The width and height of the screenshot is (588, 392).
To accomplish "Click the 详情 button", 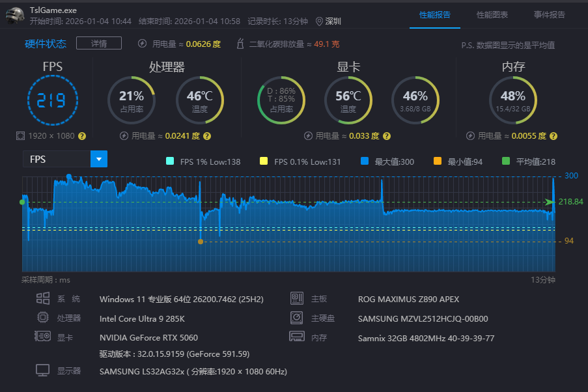I will pos(99,44).
